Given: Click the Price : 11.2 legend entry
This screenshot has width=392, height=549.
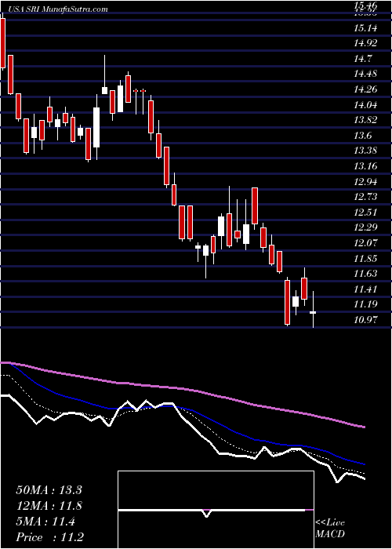Looking at the screenshot, I should click(49, 537).
